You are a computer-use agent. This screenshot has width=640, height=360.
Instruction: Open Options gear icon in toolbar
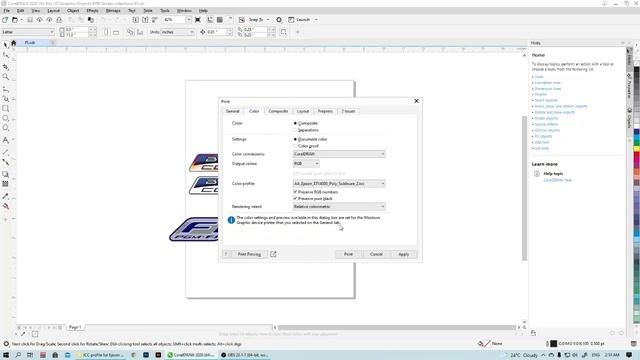pyautogui.click(x=279, y=20)
